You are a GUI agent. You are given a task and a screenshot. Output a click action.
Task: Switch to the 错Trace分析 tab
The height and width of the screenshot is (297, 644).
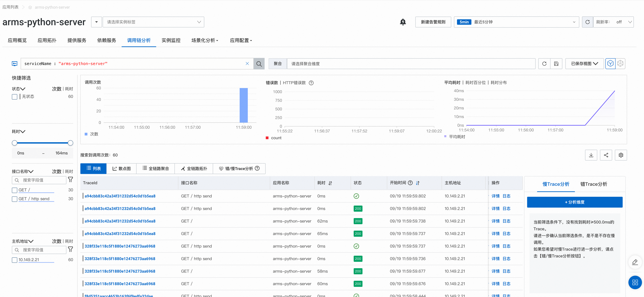pyautogui.click(x=594, y=184)
